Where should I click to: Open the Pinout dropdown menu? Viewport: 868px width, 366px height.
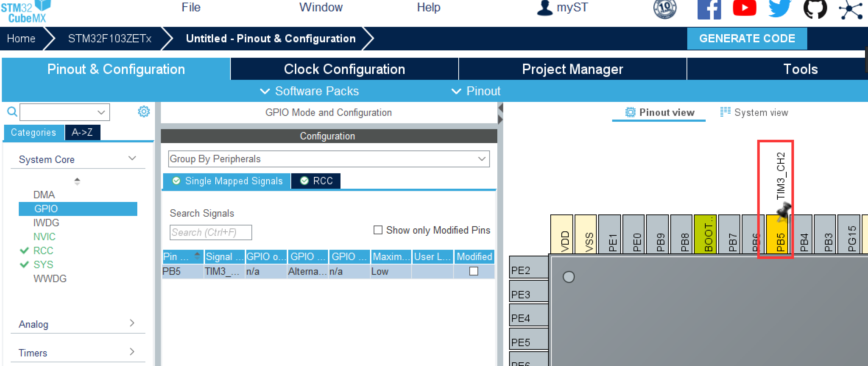(x=476, y=91)
